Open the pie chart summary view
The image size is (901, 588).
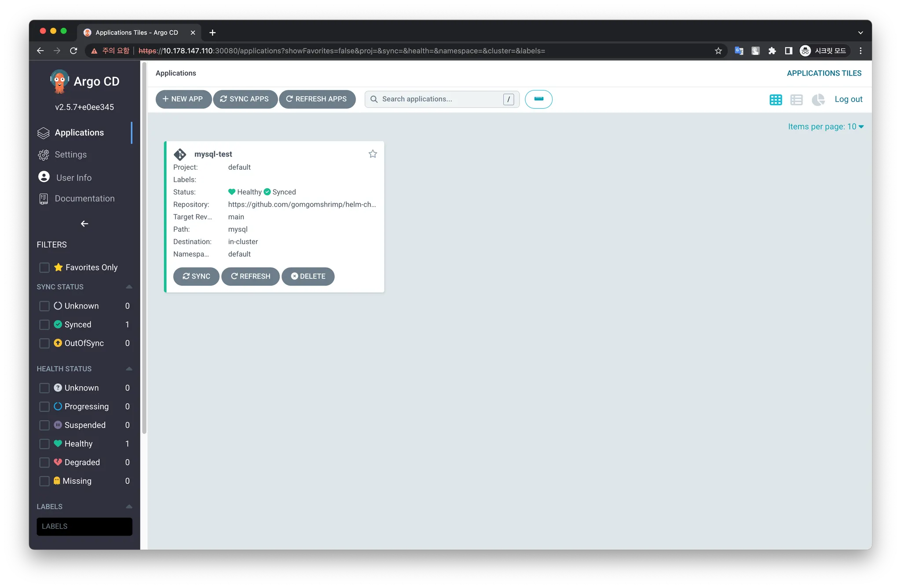[818, 100]
